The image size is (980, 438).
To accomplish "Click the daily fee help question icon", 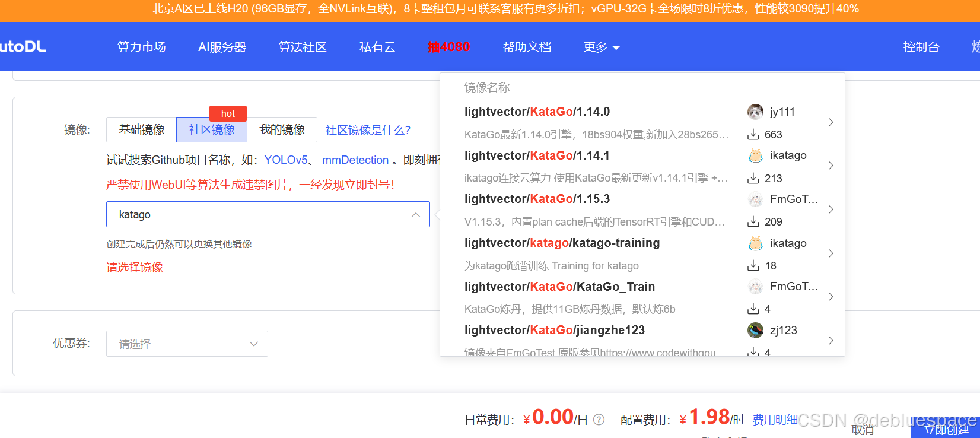I will tap(599, 420).
